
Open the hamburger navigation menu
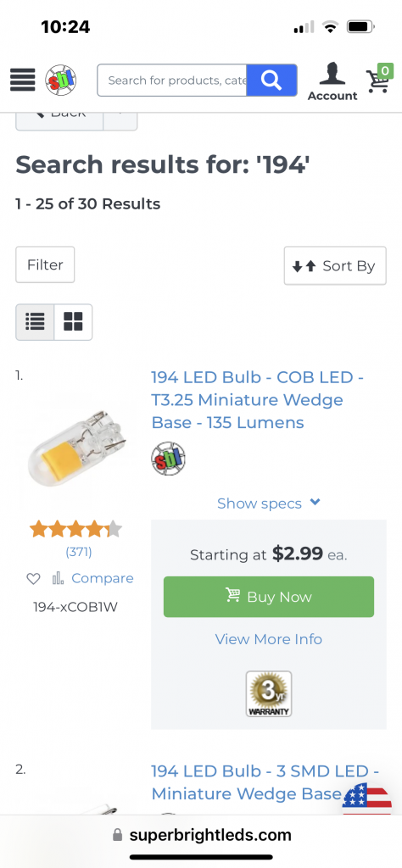pyautogui.click(x=23, y=81)
